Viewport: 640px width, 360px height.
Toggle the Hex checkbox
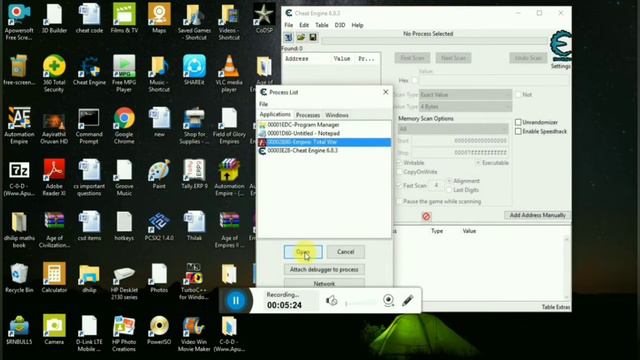pos(415,80)
